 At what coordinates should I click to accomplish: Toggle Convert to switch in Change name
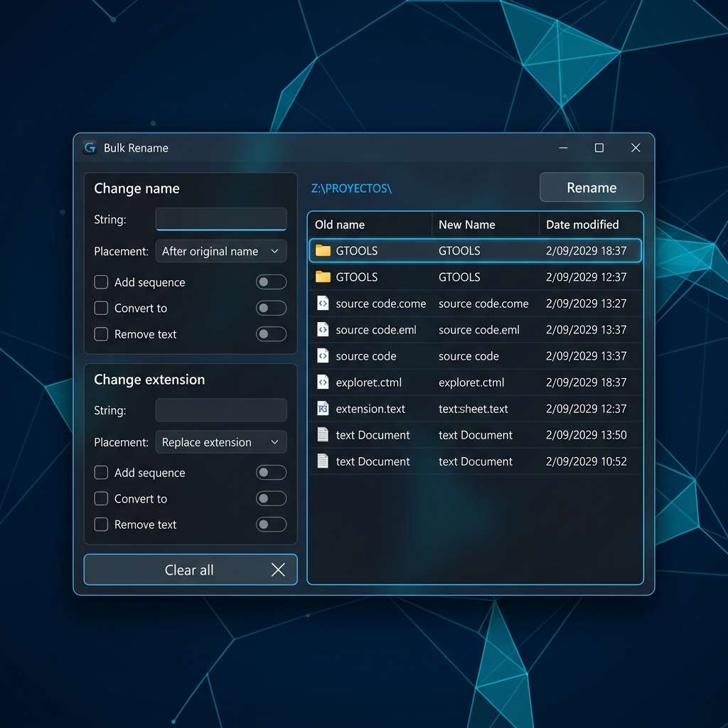click(271, 308)
